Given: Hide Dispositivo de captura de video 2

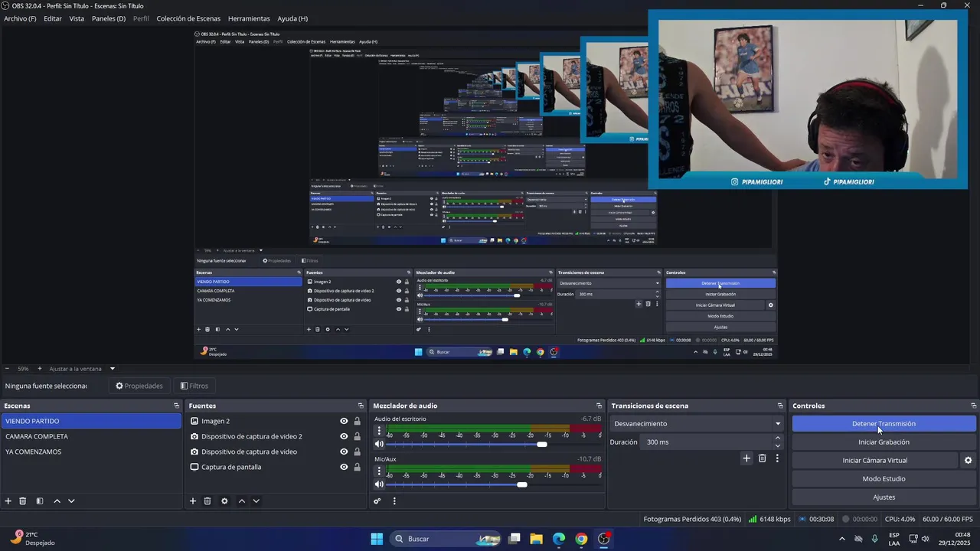Looking at the screenshot, I should point(344,436).
